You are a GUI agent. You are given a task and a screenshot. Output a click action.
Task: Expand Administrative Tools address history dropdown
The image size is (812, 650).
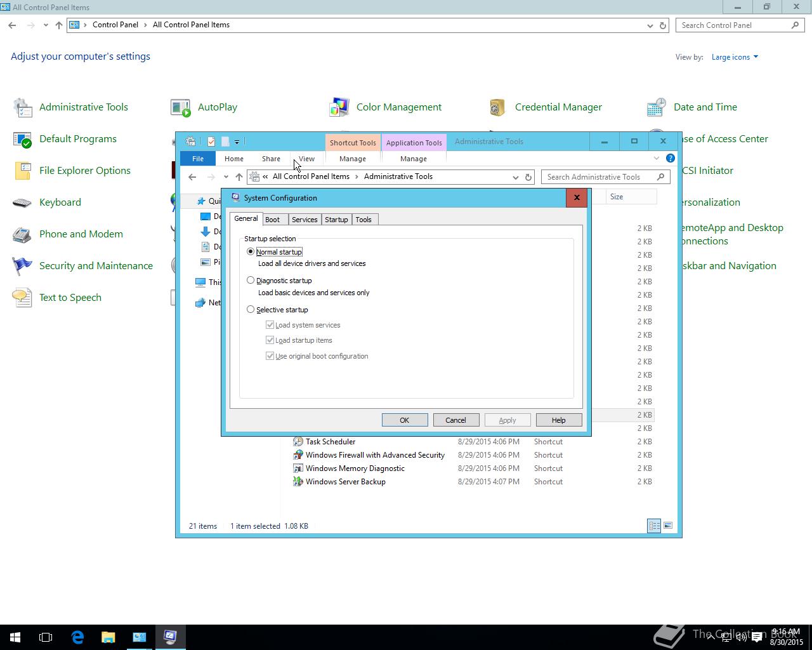coord(515,177)
